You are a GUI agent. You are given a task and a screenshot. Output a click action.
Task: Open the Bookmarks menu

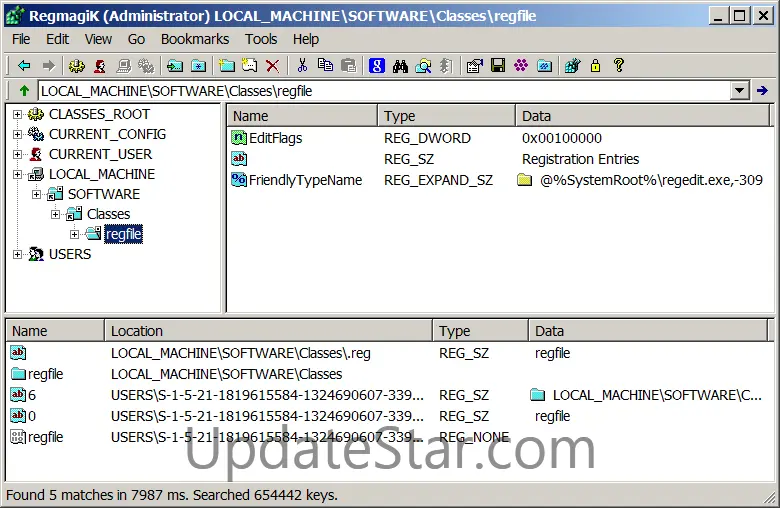coord(195,39)
